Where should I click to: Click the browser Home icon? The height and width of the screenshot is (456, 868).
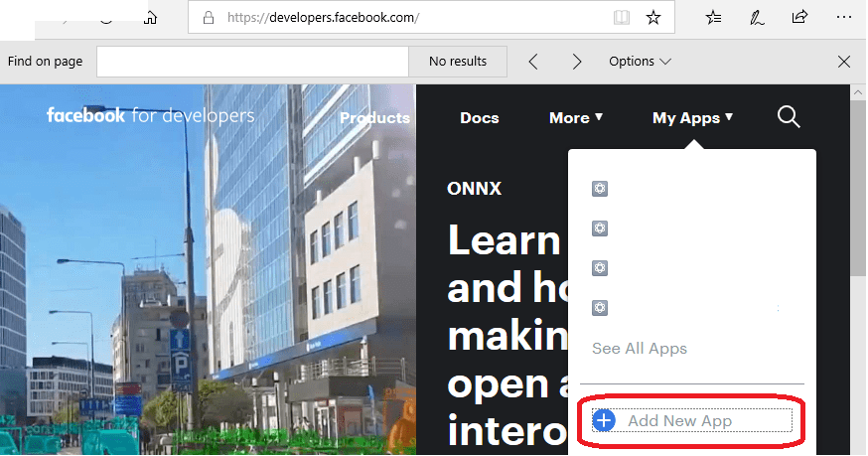149,17
